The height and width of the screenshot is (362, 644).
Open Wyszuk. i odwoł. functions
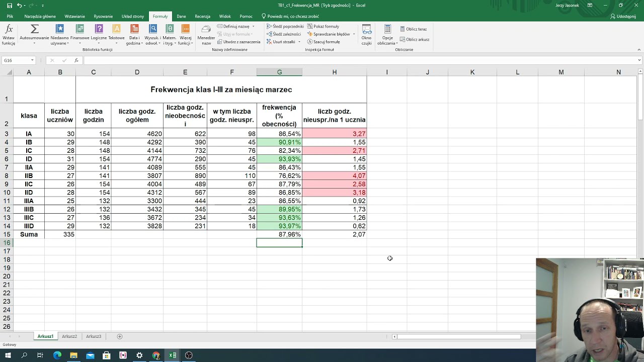click(x=152, y=34)
